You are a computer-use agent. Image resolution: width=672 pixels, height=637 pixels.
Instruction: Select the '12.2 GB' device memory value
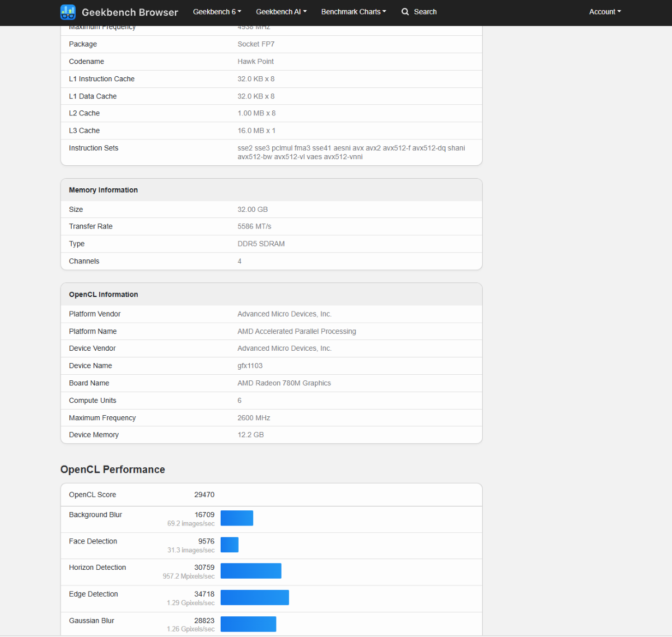(x=250, y=435)
